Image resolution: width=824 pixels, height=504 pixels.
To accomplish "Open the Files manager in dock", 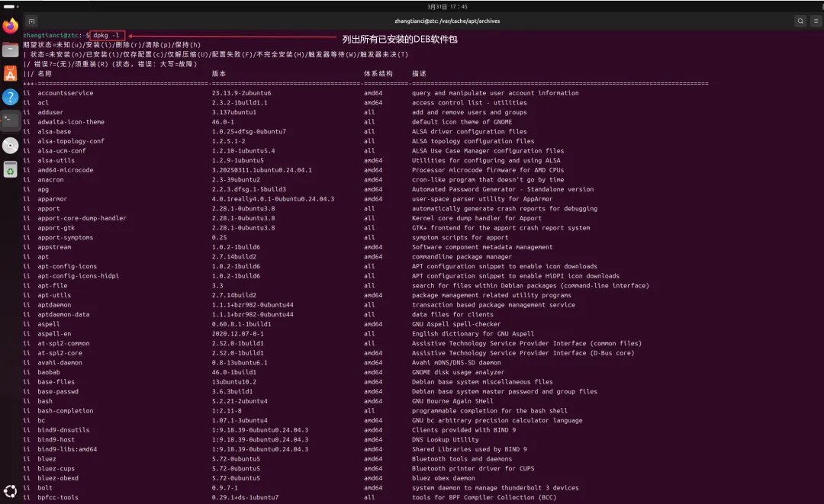I will 11,50.
